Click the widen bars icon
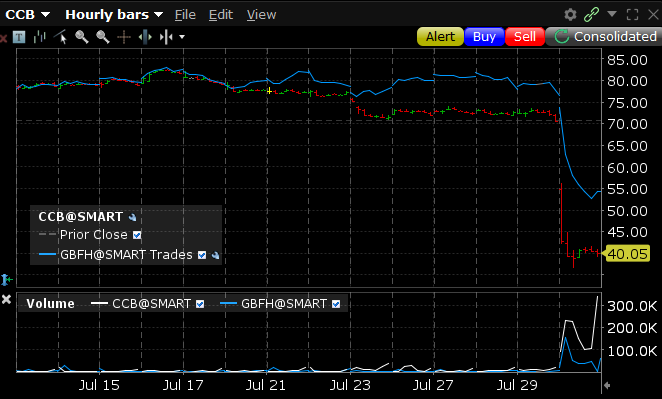Viewport: 662px width, 399px height. point(145,37)
